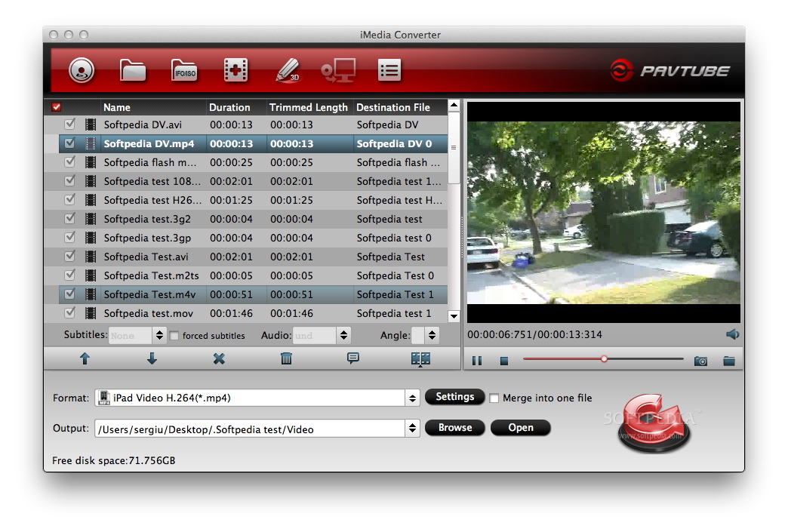Screen dimensions: 788x532
Task: Click the speech bubble info icon
Action: 353,358
